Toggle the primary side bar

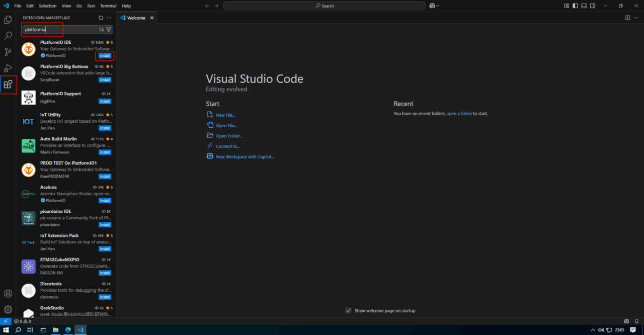[576, 6]
